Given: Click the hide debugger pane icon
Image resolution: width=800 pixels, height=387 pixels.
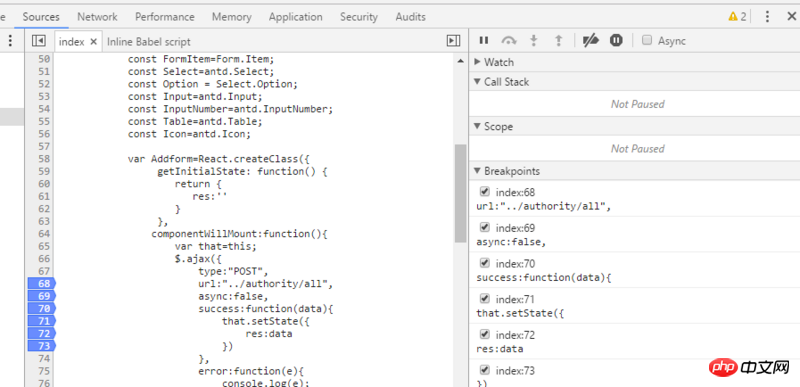Looking at the screenshot, I should (453, 41).
